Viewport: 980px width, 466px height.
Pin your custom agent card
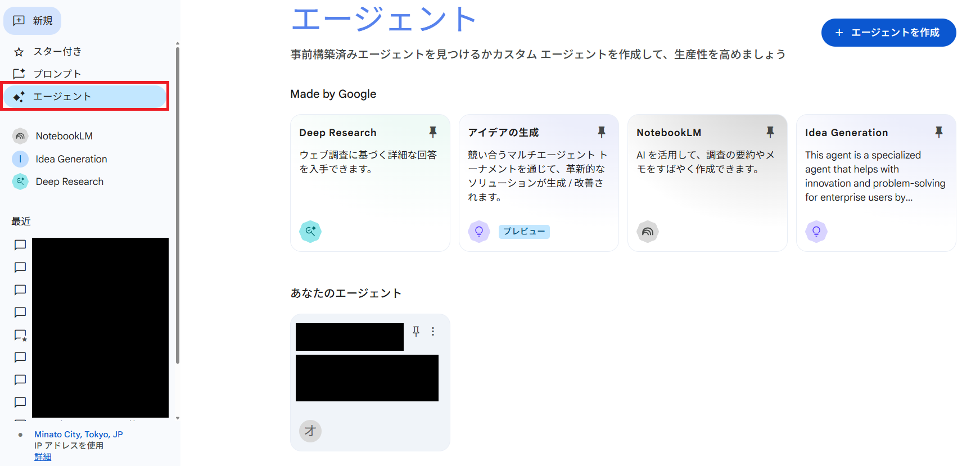[x=416, y=332]
